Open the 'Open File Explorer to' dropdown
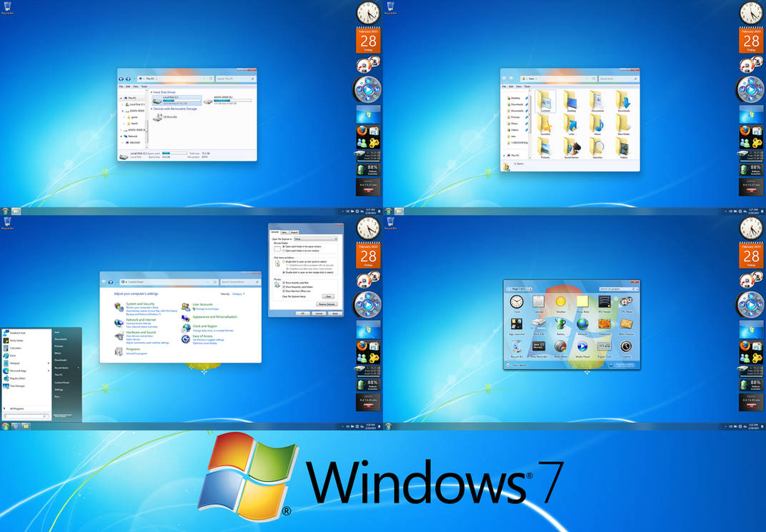The image size is (766, 532). (x=316, y=239)
